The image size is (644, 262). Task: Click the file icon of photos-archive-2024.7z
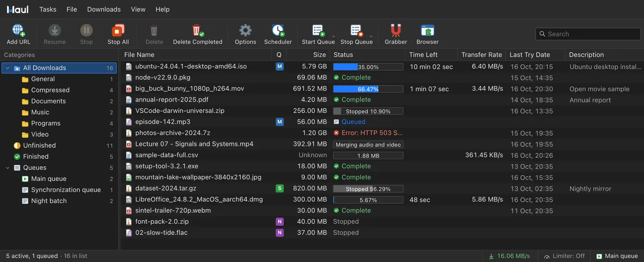[128, 133]
